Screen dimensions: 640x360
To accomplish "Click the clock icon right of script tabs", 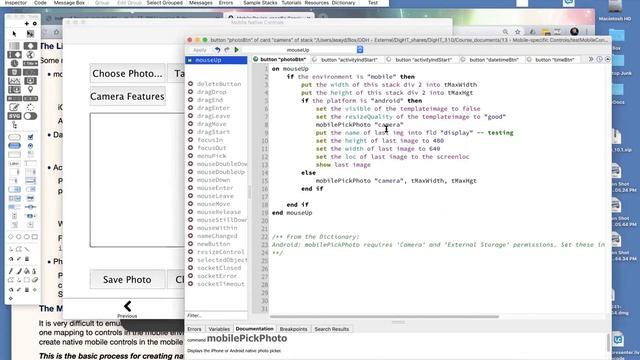I will (599, 59).
